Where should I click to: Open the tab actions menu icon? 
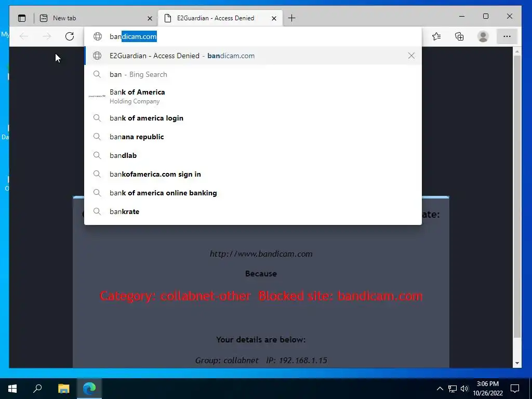point(22,18)
